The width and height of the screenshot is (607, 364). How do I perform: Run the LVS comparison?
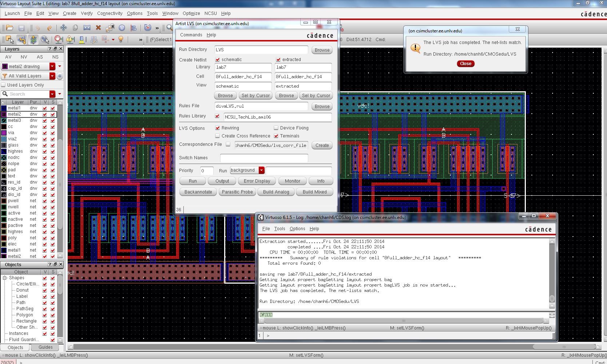[x=192, y=181]
